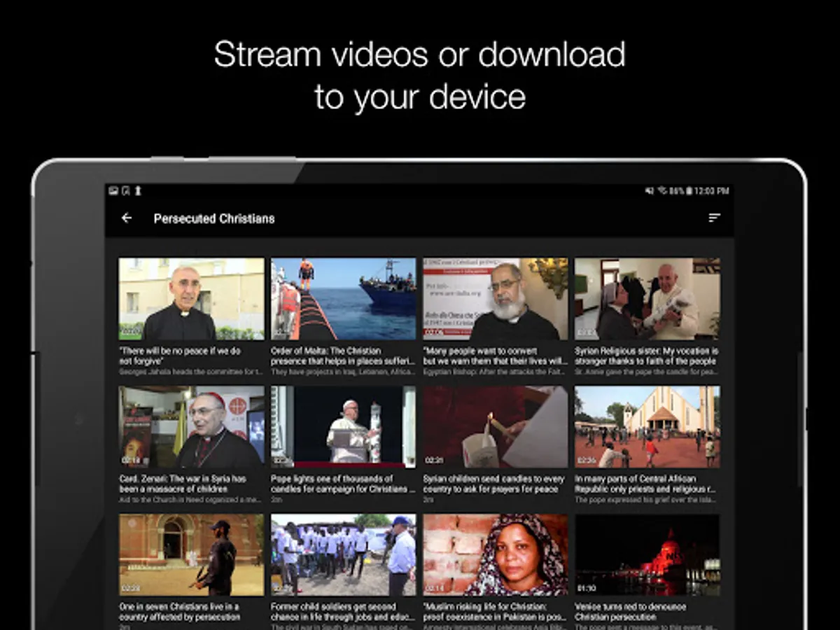Select title "Syrian children send candles to every country"

[x=493, y=484]
